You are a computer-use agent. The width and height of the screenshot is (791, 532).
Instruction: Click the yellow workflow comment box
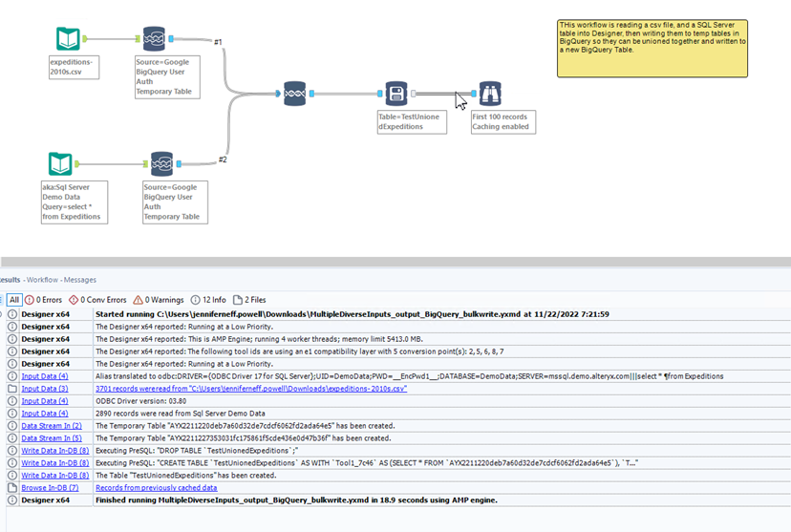[x=652, y=49]
